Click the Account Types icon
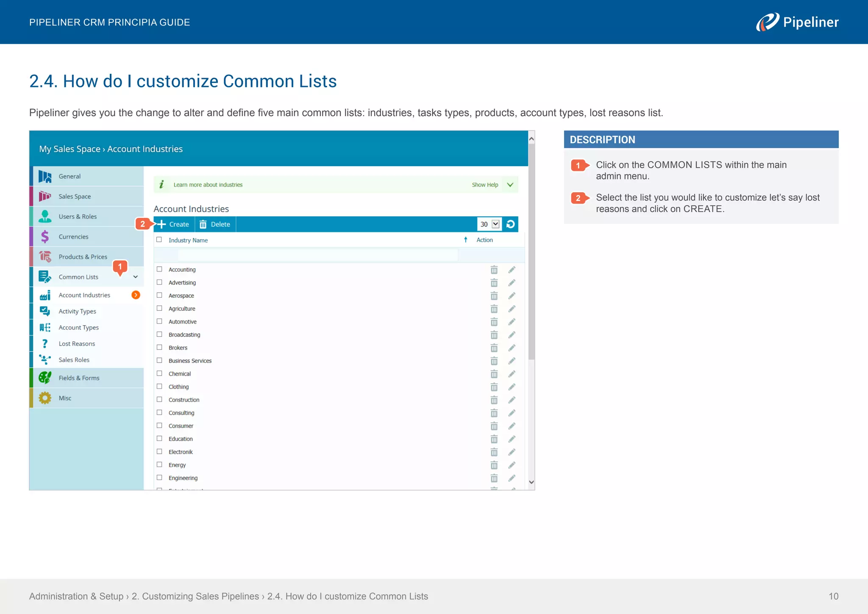The image size is (868, 614). 45,327
